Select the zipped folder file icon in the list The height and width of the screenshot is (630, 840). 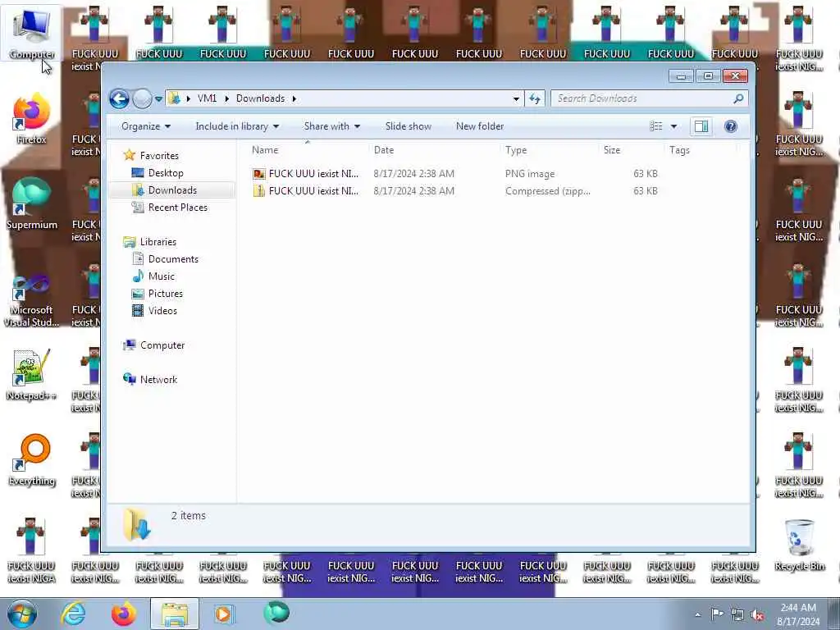coord(259,191)
